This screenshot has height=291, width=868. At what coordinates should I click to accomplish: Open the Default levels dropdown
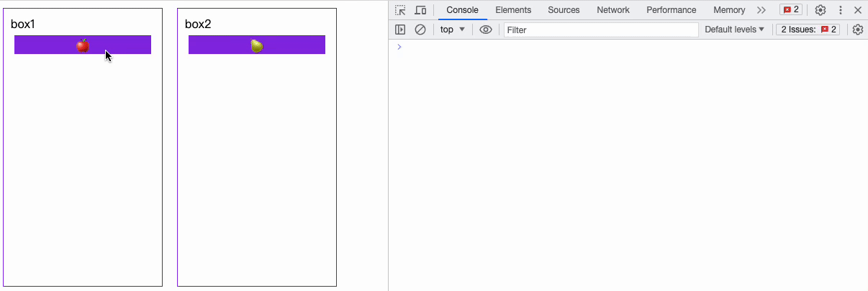[735, 30]
